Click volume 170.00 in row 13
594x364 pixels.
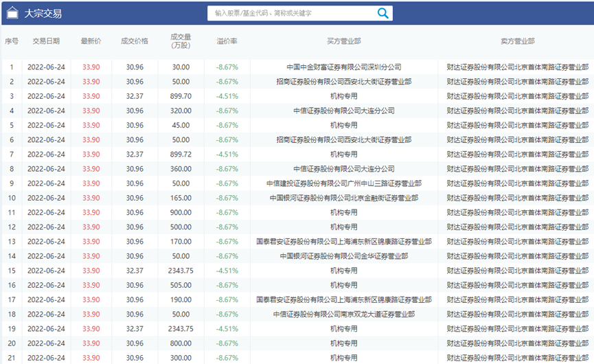[x=181, y=242]
